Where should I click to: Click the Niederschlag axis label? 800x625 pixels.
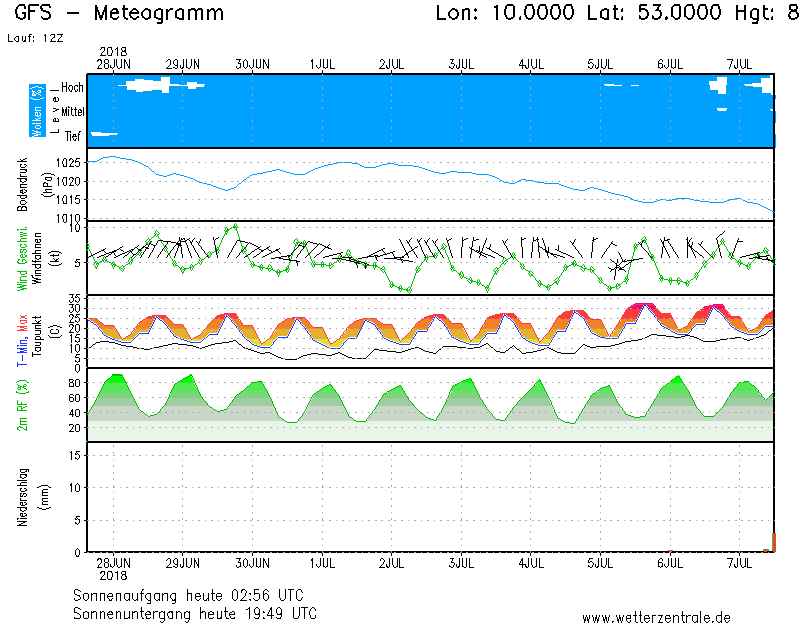22,497
